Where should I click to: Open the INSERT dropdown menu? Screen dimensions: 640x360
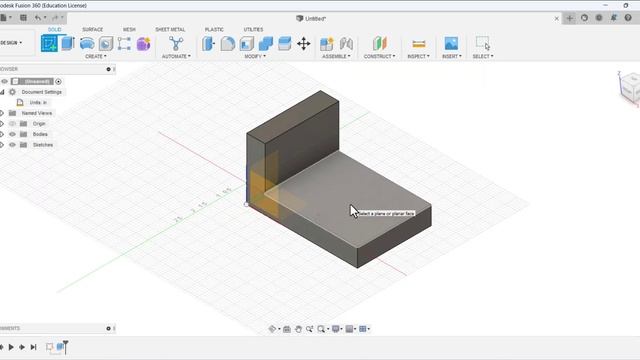tap(451, 56)
